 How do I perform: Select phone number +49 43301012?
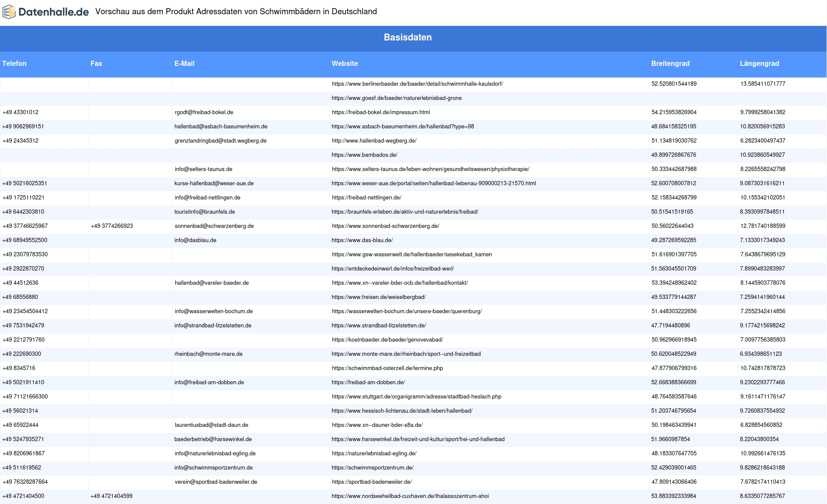(21, 112)
